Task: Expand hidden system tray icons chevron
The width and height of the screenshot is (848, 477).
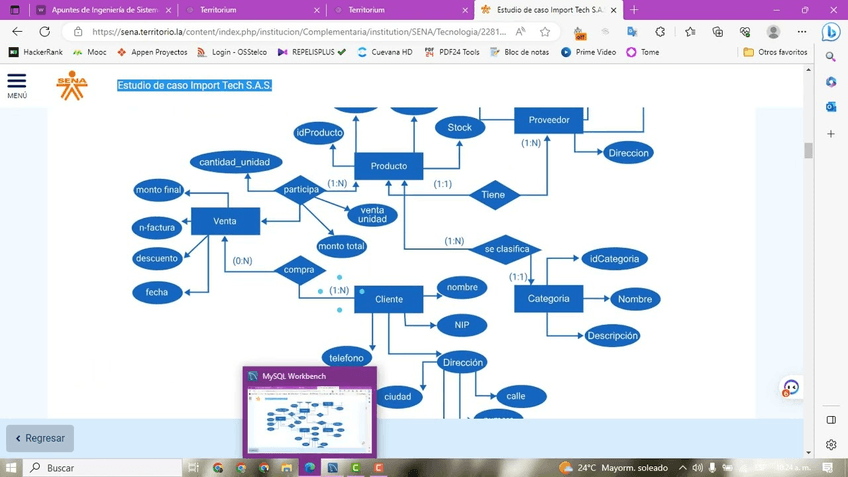Action: coord(683,467)
